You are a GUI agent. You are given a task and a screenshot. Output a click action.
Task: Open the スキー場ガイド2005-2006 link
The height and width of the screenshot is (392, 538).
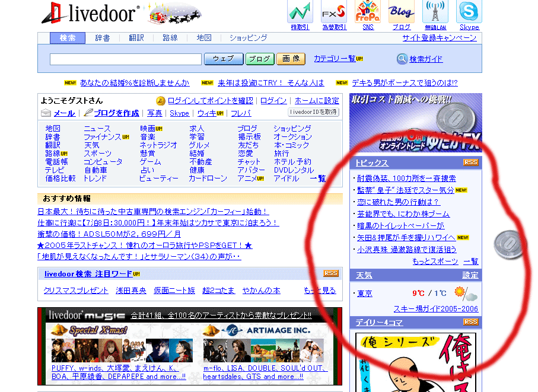[436, 308]
